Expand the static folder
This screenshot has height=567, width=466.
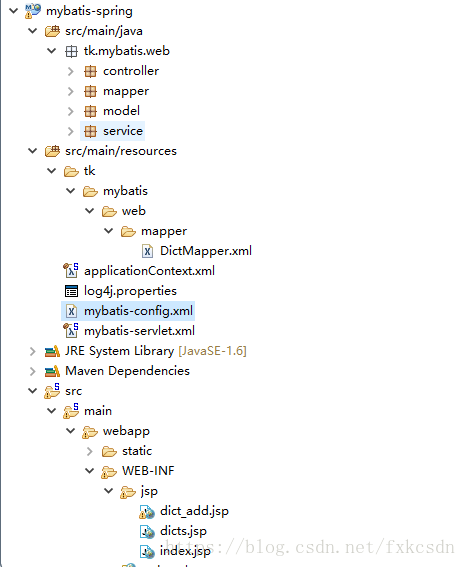coord(90,451)
